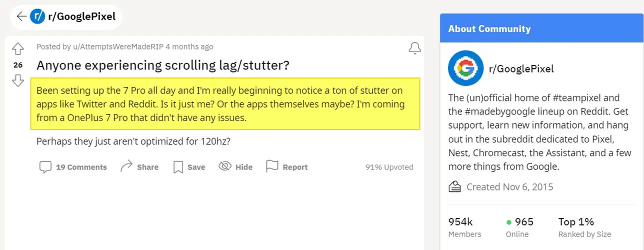Click the crossed-eye Hide icon
644x250 pixels.
(225, 166)
